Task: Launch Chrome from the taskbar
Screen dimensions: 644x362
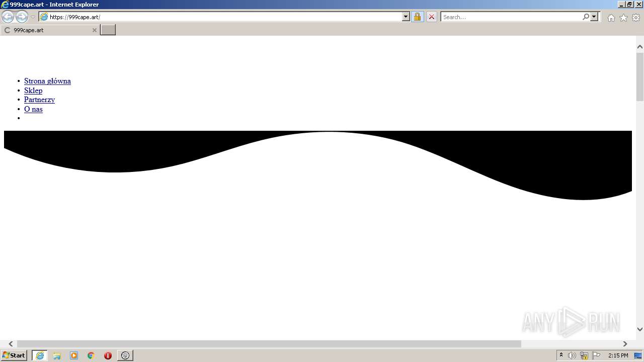Action: pos(91,355)
